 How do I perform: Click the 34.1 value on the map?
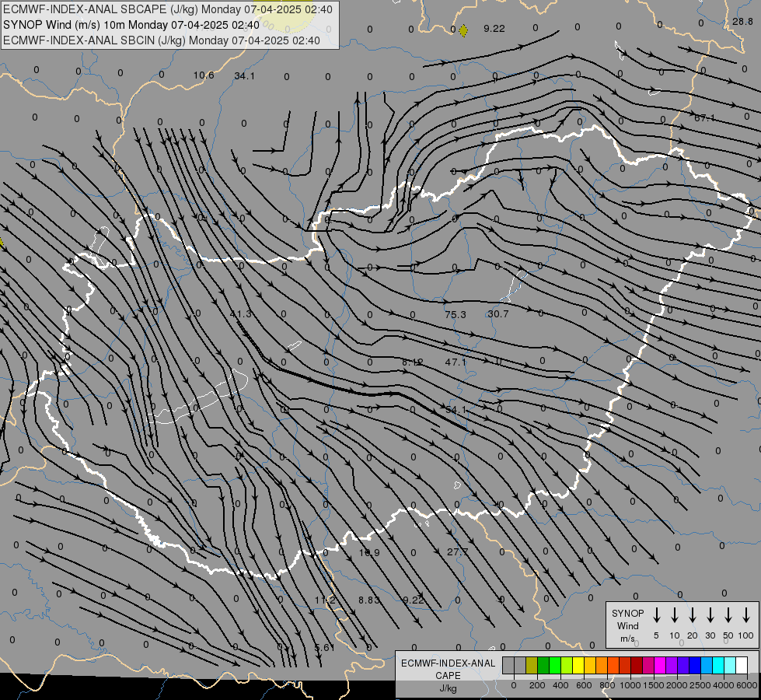(244, 75)
